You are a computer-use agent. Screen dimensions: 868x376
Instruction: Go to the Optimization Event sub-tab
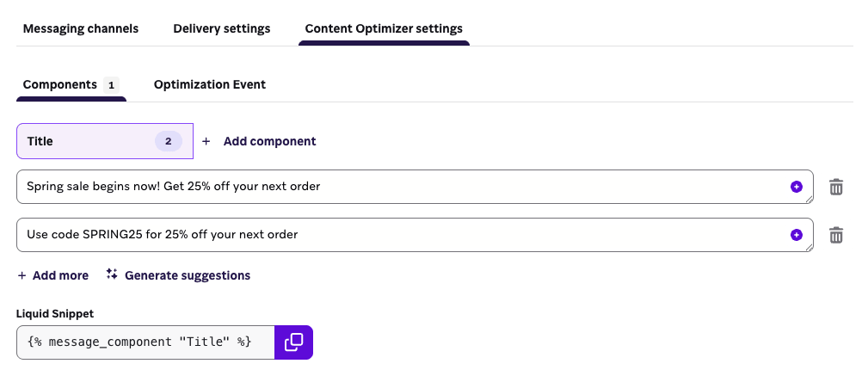click(x=210, y=84)
